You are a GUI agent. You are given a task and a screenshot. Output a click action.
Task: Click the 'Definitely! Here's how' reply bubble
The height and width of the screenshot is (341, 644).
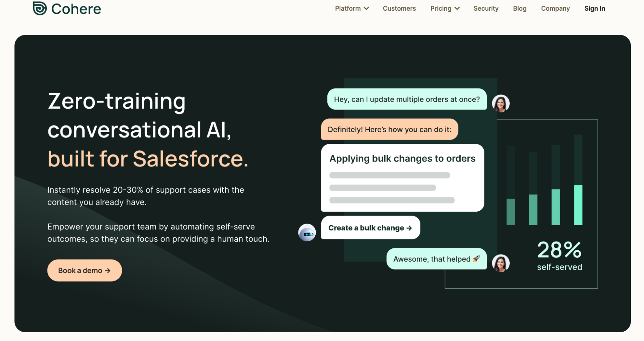point(389,129)
